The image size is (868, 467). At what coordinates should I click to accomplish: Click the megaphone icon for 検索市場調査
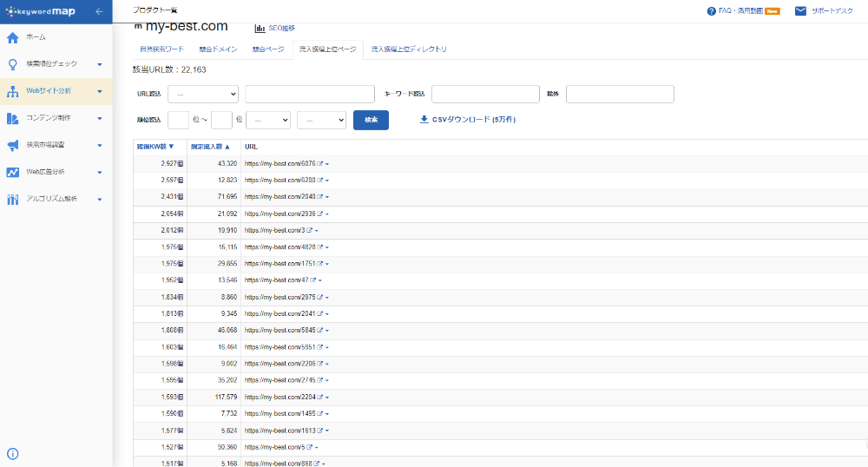coord(13,145)
